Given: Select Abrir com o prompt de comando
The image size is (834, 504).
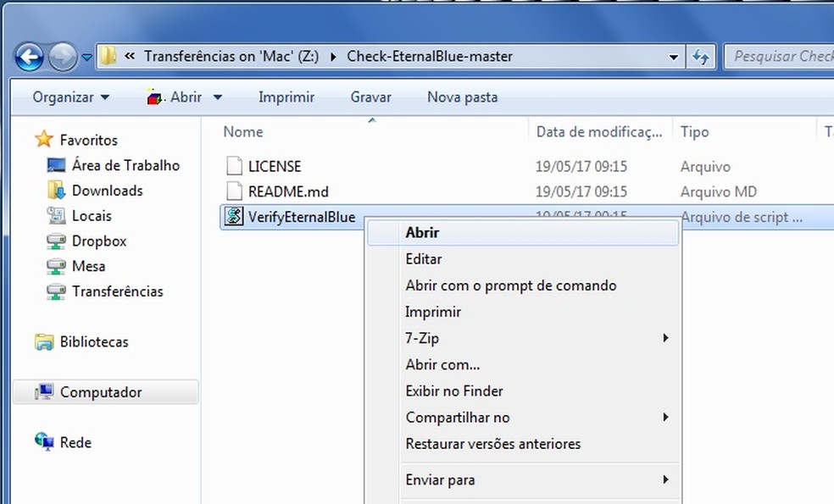Looking at the screenshot, I should 510,285.
